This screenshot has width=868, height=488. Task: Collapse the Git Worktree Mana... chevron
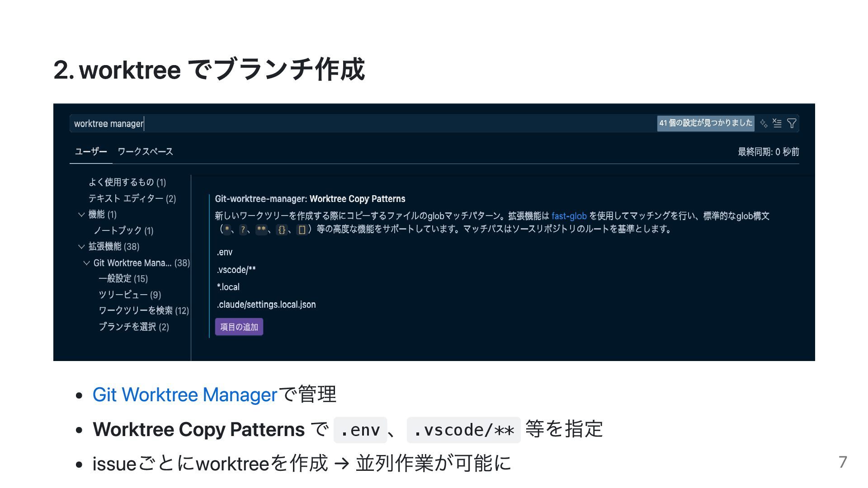[x=86, y=263]
